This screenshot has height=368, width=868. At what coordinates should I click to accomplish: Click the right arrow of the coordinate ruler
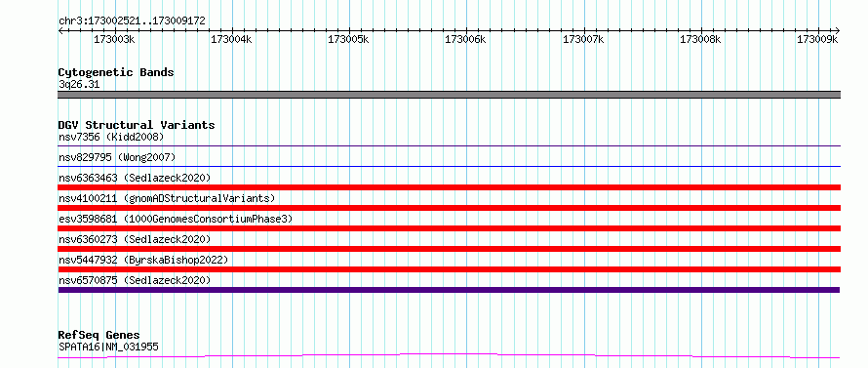tap(838, 30)
